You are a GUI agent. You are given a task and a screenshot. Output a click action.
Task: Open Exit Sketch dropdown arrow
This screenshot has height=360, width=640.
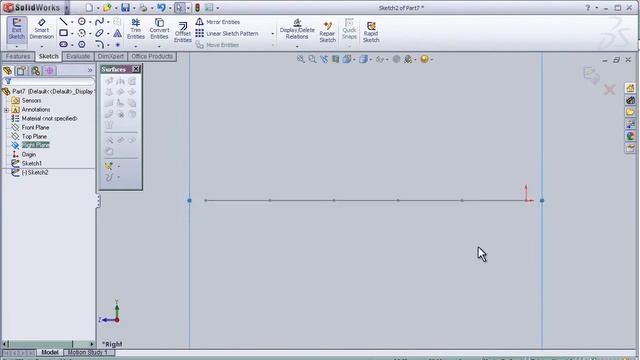click(x=17, y=46)
